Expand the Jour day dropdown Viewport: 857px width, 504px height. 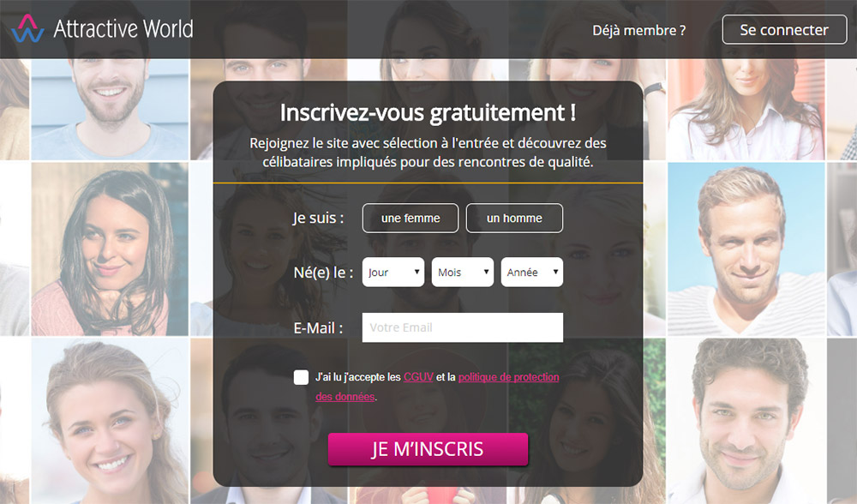pyautogui.click(x=393, y=272)
